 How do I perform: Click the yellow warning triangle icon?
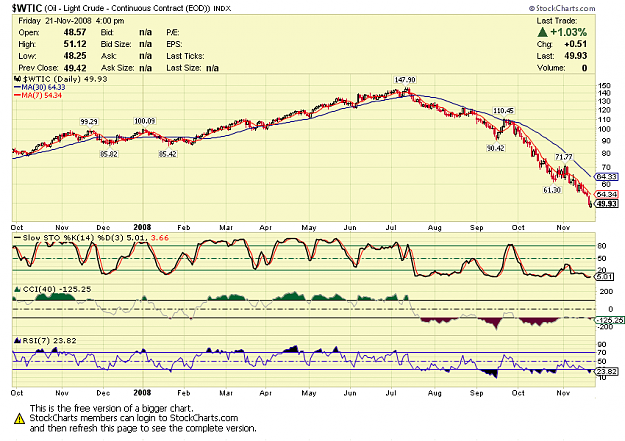pos(19,418)
